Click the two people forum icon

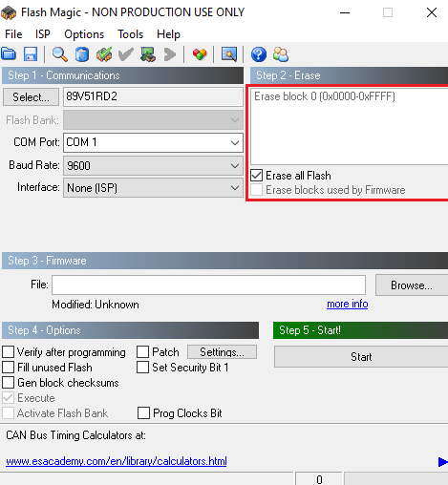(281, 54)
